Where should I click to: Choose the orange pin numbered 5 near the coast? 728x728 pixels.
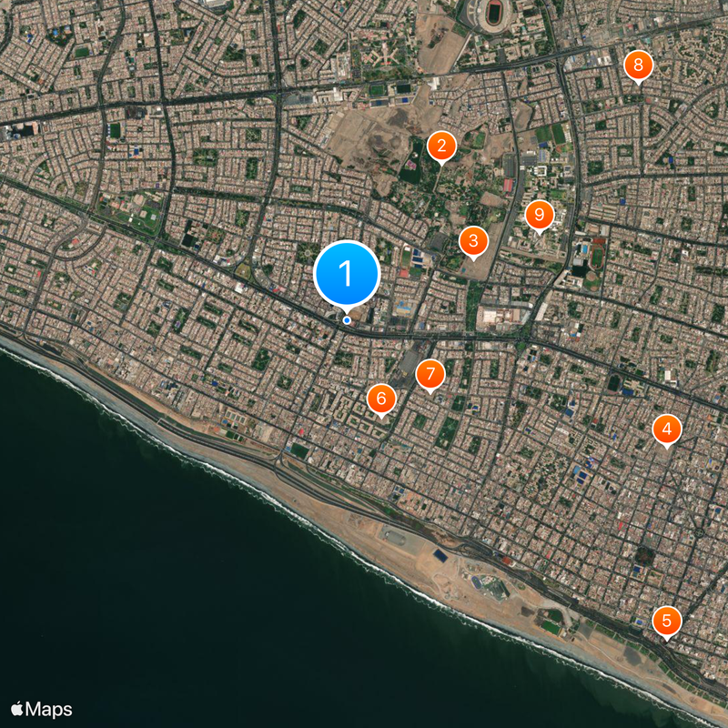[x=667, y=621]
